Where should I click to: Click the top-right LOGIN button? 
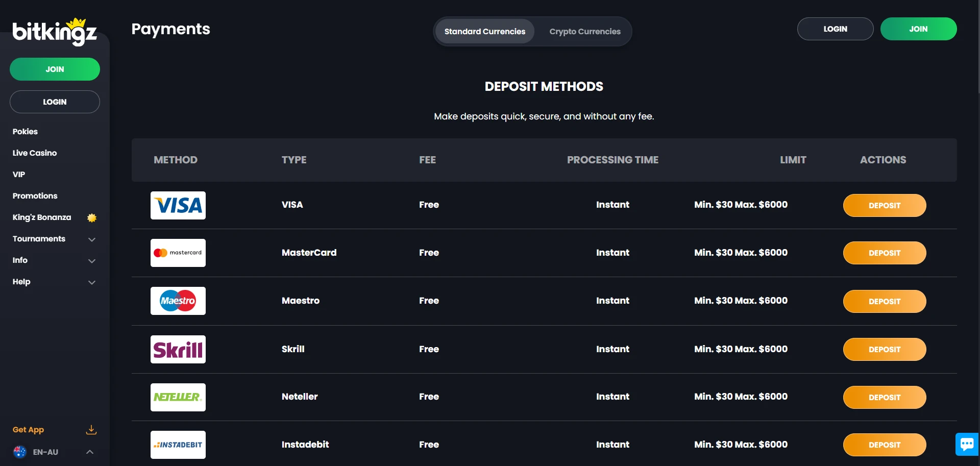pos(835,29)
